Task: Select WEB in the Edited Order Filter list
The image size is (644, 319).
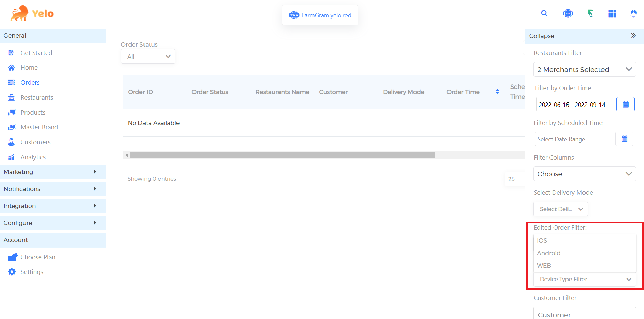Action: 544,265
